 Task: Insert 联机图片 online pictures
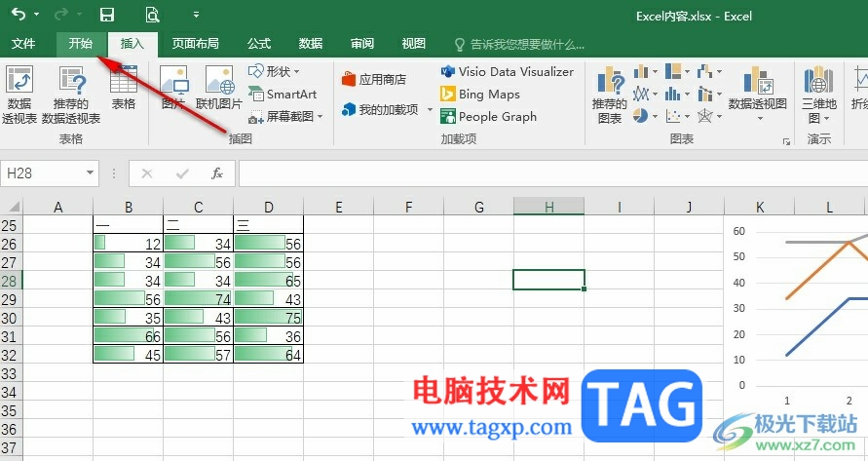point(219,88)
